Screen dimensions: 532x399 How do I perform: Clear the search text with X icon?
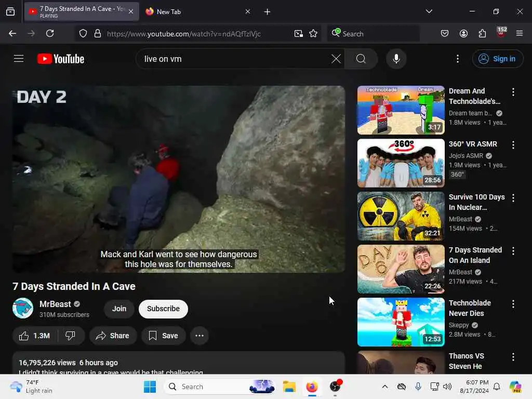click(336, 59)
